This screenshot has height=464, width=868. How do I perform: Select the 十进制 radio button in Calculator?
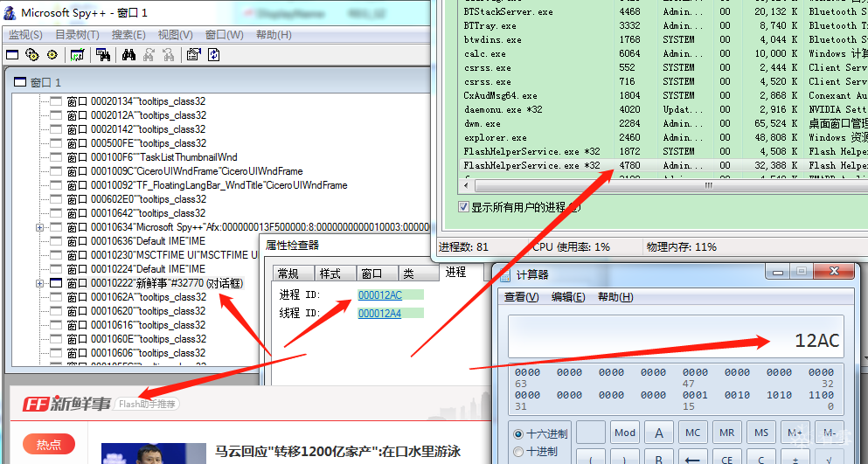518,451
